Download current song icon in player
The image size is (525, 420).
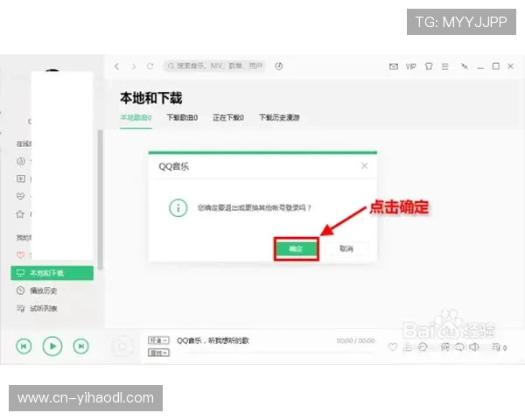tap(408, 347)
